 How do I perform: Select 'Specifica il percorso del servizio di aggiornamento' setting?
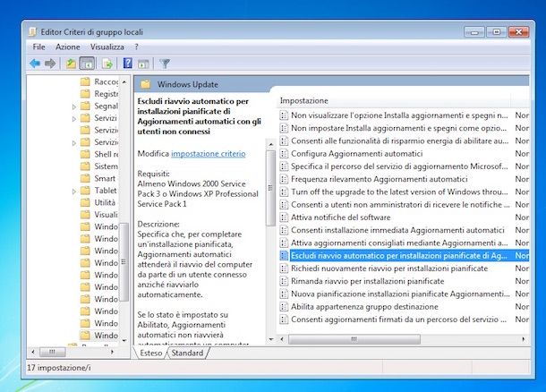[x=399, y=166]
